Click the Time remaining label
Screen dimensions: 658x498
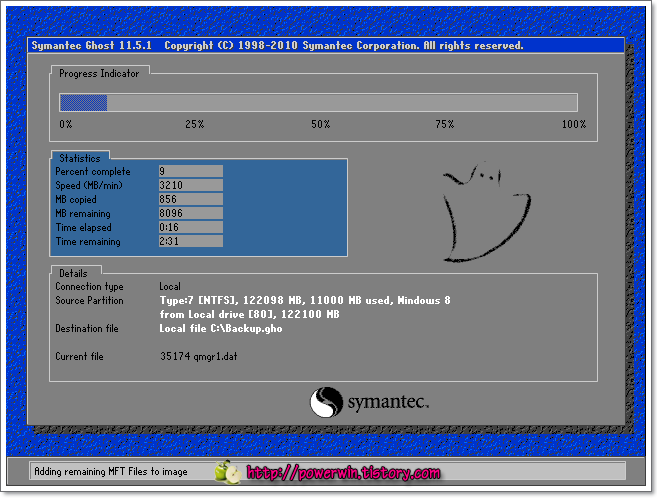tap(88, 242)
